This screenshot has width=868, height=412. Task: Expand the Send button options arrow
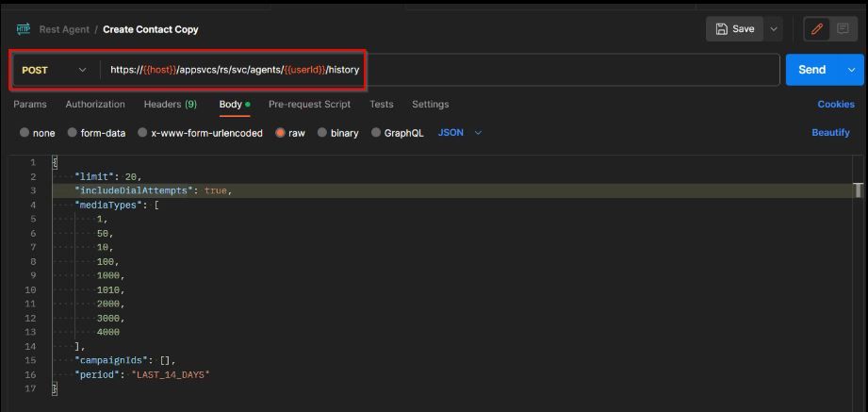tap(852, 70)
